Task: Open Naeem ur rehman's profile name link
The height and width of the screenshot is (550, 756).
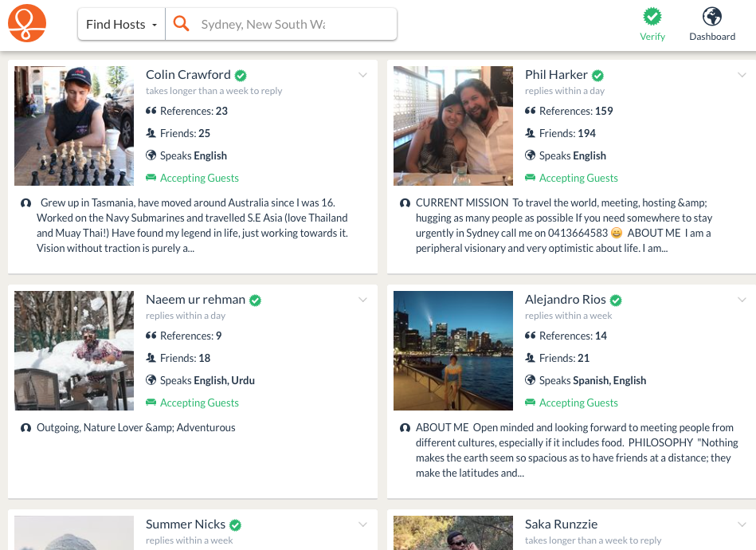Action: pyautogui.click(x=195, y=300)
